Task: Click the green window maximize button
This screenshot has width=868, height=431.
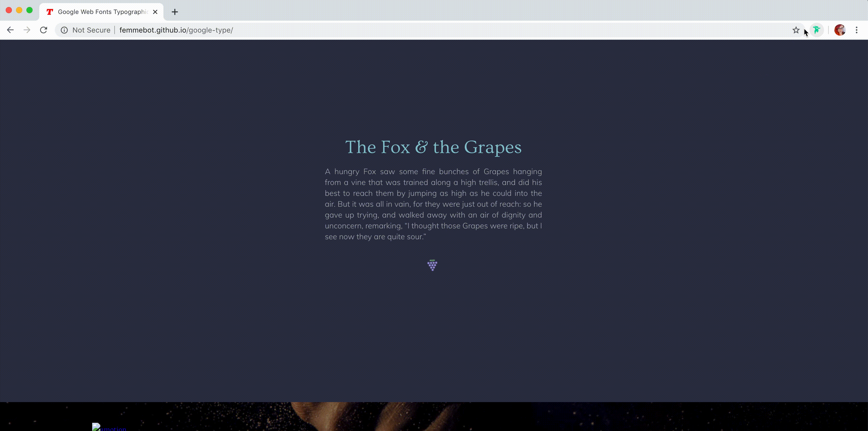Action: 30,10
